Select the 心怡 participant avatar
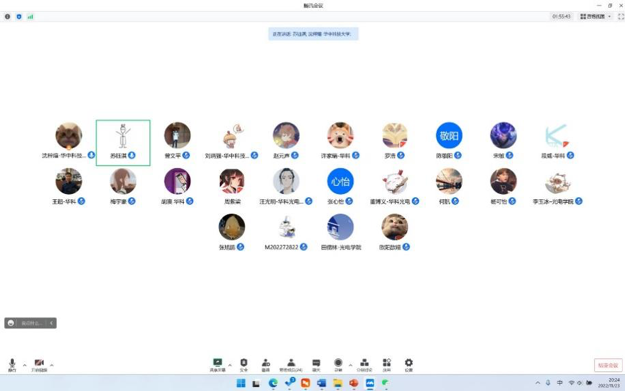This screenshot has width=625, height=391. [x=340, y=181]
